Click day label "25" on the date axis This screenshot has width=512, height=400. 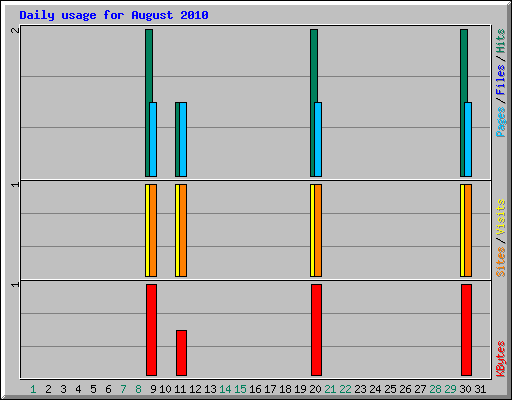[x=390, y=389]
